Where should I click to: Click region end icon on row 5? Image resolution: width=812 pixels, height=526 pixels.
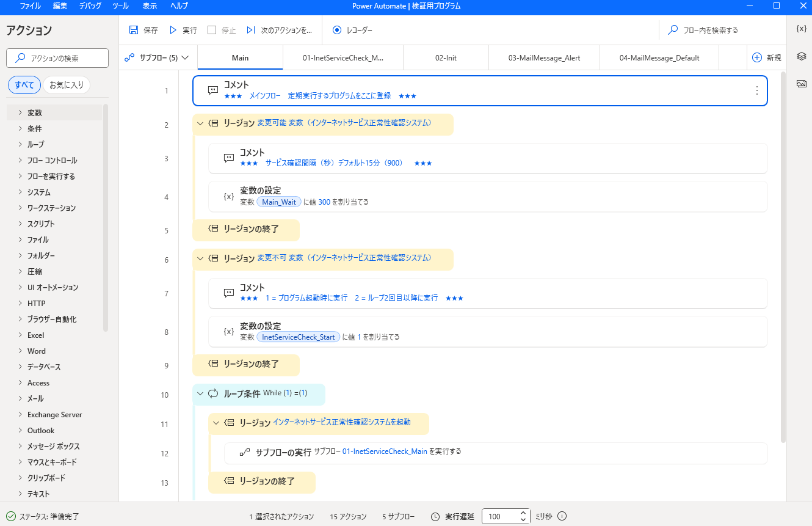[213, 228]
